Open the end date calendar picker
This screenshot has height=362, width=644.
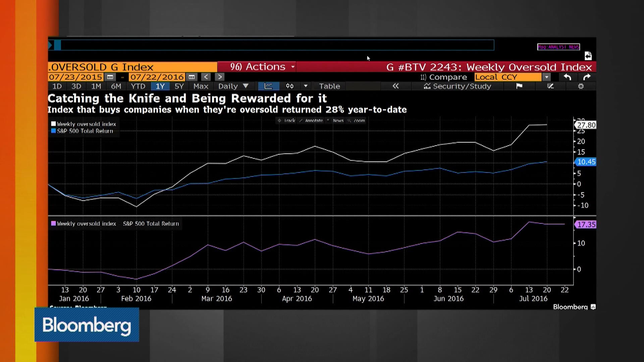click(192, 77)
